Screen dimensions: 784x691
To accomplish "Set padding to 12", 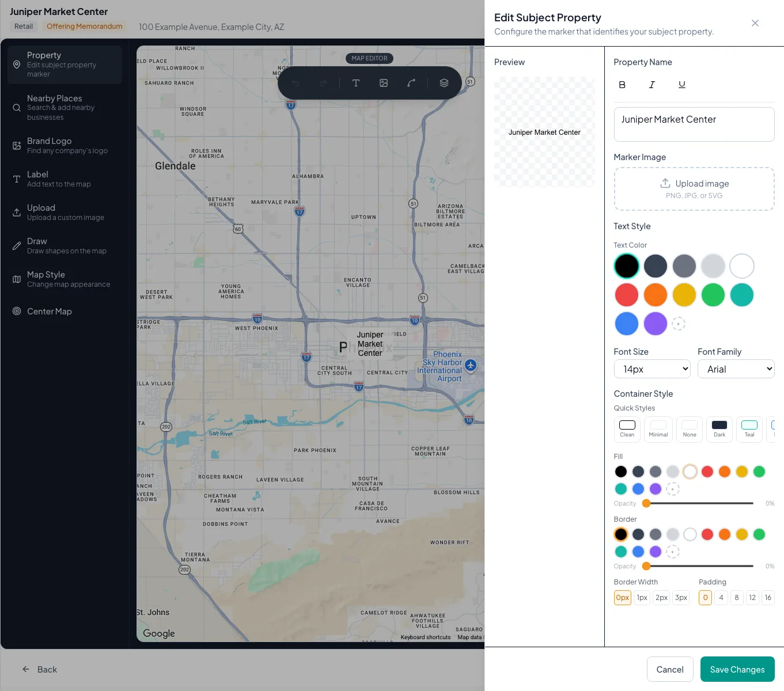I will (752, 598).
